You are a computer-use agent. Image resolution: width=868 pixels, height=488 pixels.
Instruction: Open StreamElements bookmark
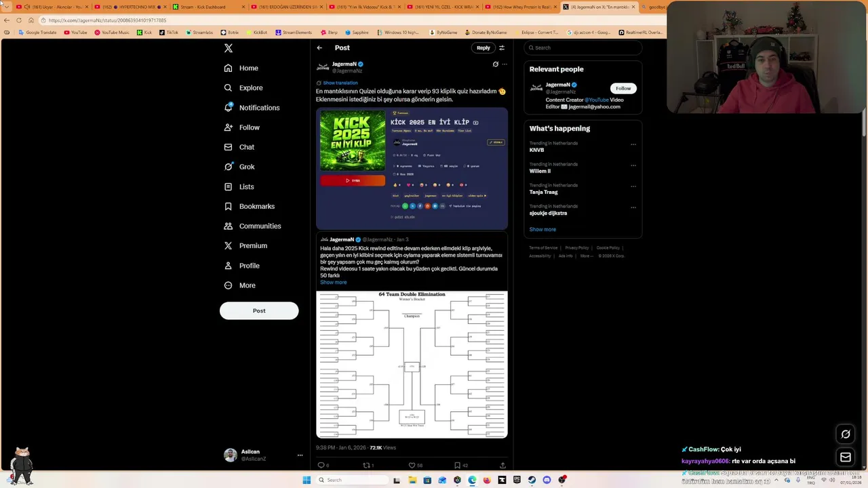tap(294, 33)
